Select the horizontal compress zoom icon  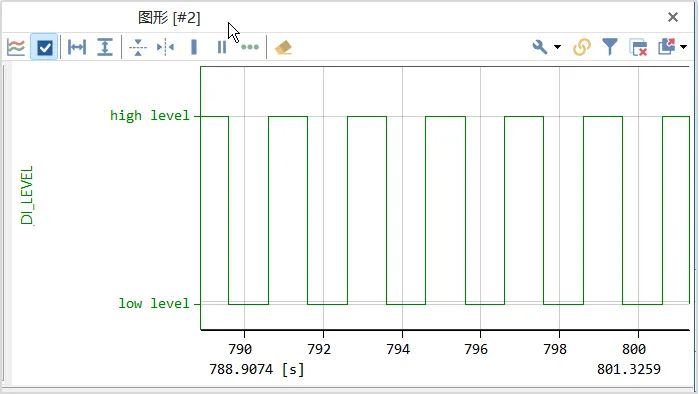165,47
